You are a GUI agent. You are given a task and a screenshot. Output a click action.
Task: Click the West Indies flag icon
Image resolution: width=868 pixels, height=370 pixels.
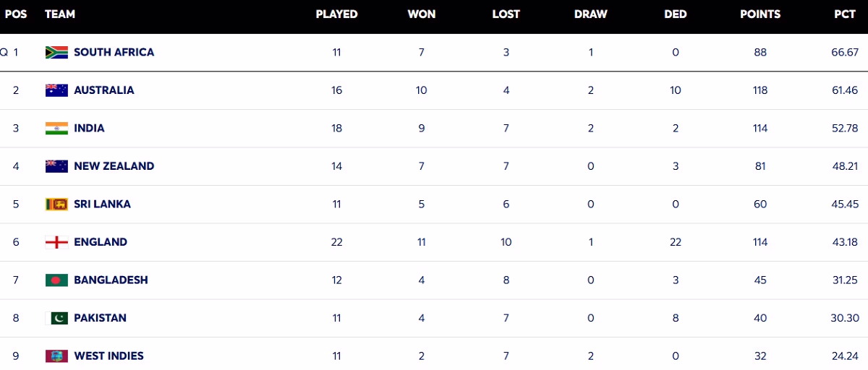pos(56,356)
